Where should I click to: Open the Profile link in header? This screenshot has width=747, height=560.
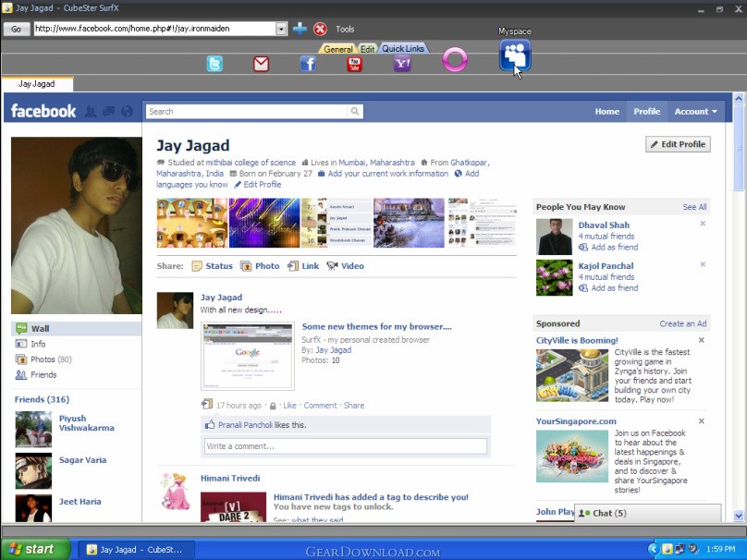(x=647, y=112)
